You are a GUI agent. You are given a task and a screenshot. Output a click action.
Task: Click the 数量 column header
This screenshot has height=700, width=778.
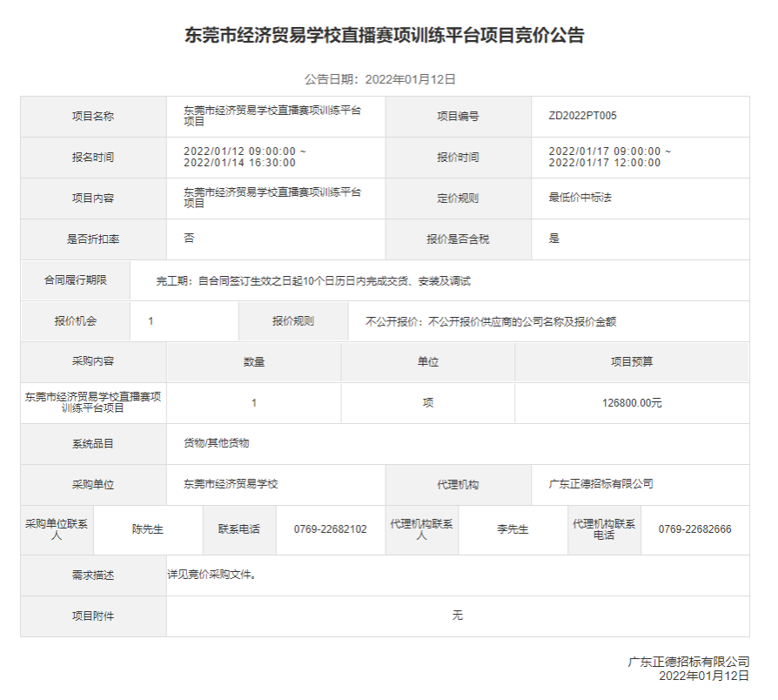click(254, 362)
